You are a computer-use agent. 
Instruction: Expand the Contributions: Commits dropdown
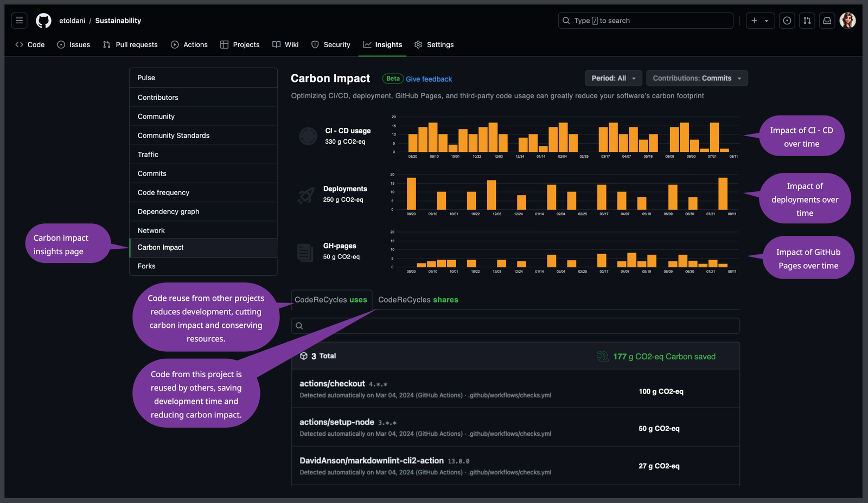coord(697,78)
